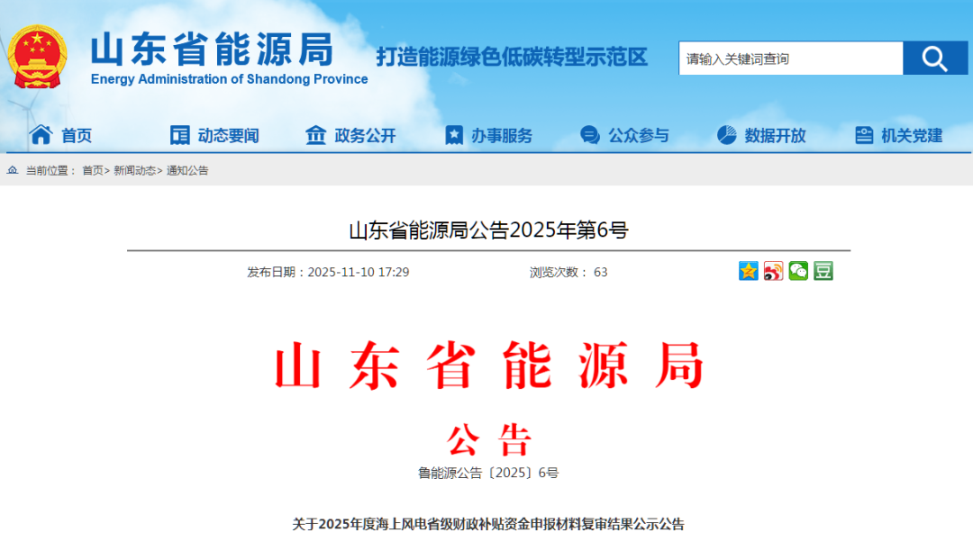Screen dimensions: 973x560
Task: Open 首页 home navigation item
Action: tap(61, 136)
